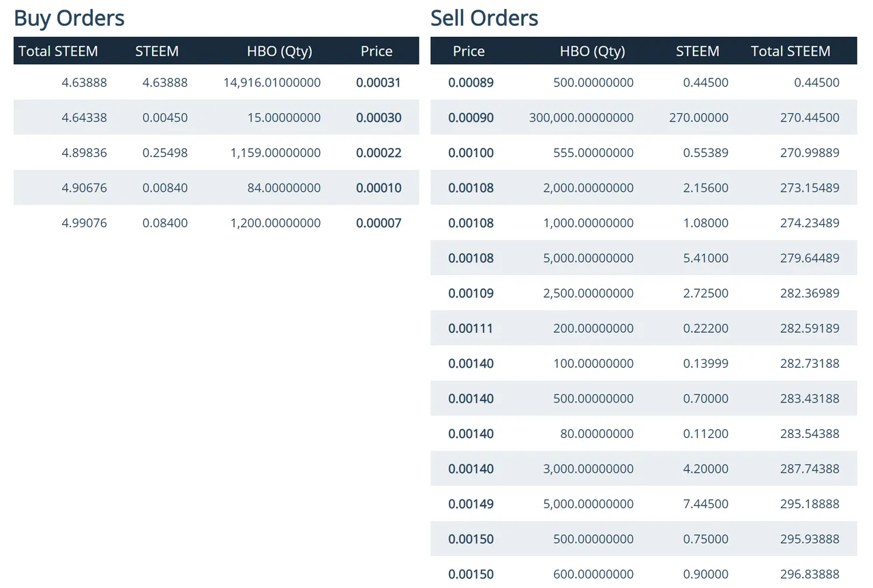Click sell total 295.93888

810,540
